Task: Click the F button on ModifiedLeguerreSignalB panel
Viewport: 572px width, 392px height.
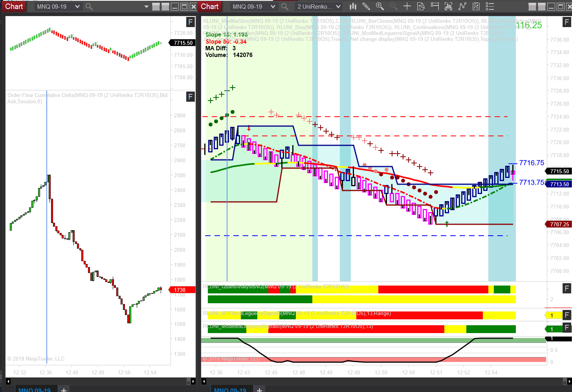Action: (x=566, y=328)
